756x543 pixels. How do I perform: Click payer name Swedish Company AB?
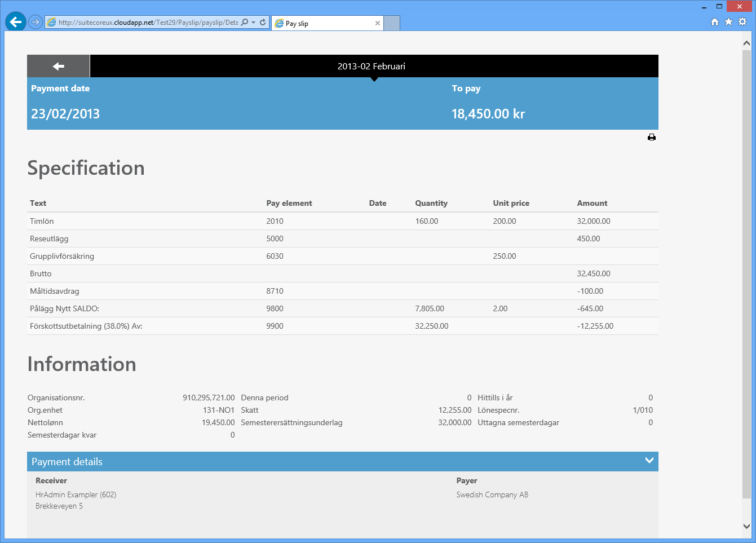492,495
